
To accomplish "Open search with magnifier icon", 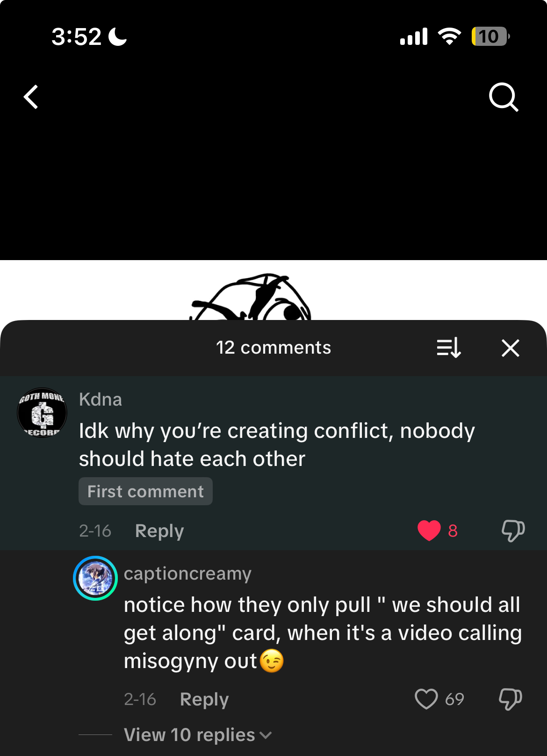I will 504,97.
